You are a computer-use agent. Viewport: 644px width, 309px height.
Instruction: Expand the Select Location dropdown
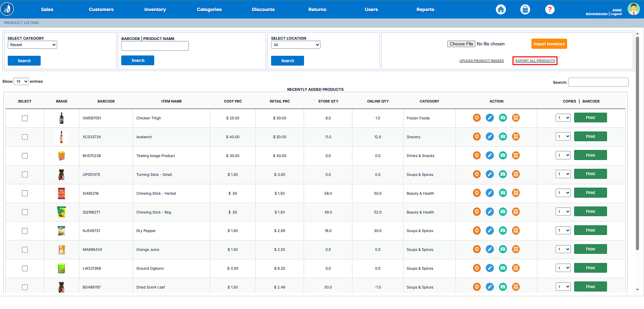point(296,45)
